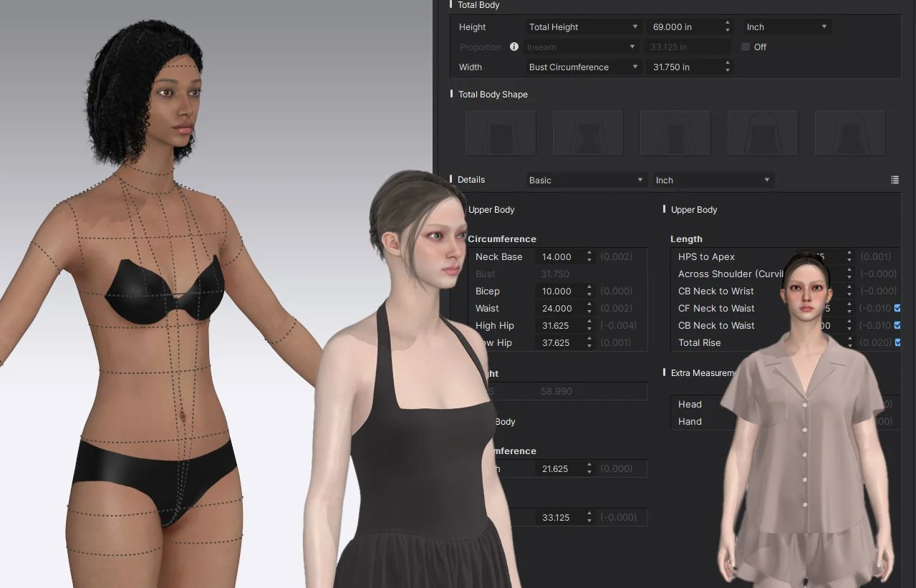Click the HPS to Apex label
Image resolution: width=916 pixels, height=588 pixels.
706,256
